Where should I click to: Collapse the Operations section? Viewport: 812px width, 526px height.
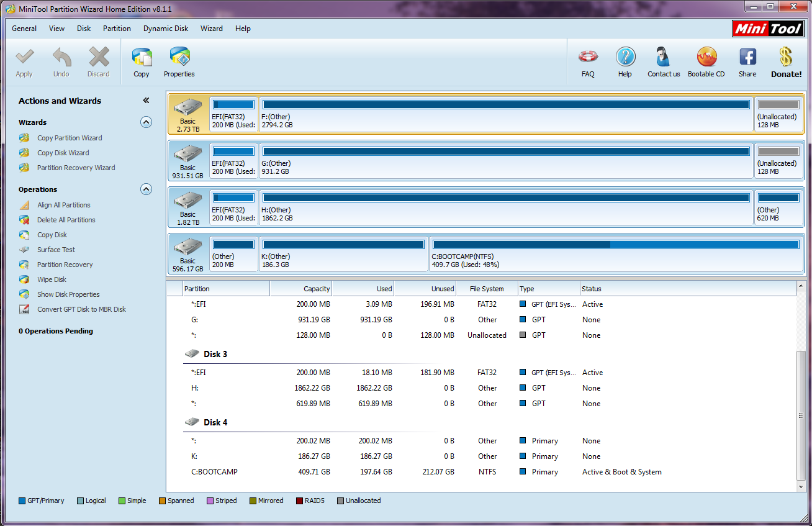click(146, 189)
